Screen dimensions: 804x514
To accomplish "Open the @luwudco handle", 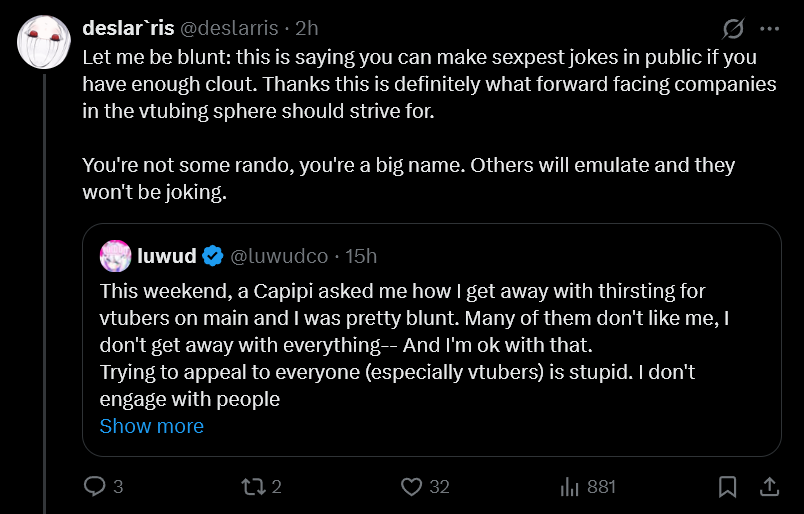I will click(x=279, y=255).
